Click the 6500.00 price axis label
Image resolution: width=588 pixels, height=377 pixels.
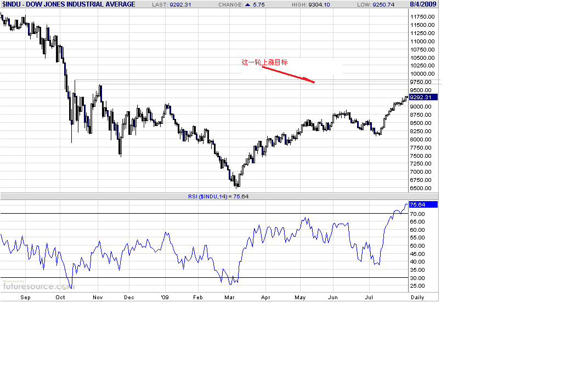(421, 188)
